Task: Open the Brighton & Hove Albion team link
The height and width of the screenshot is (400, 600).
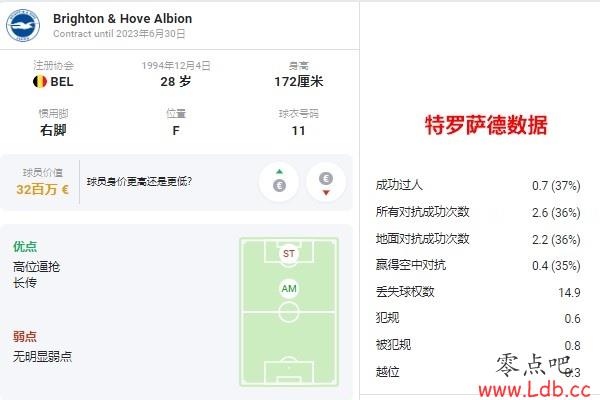Action: click(122, 18)
